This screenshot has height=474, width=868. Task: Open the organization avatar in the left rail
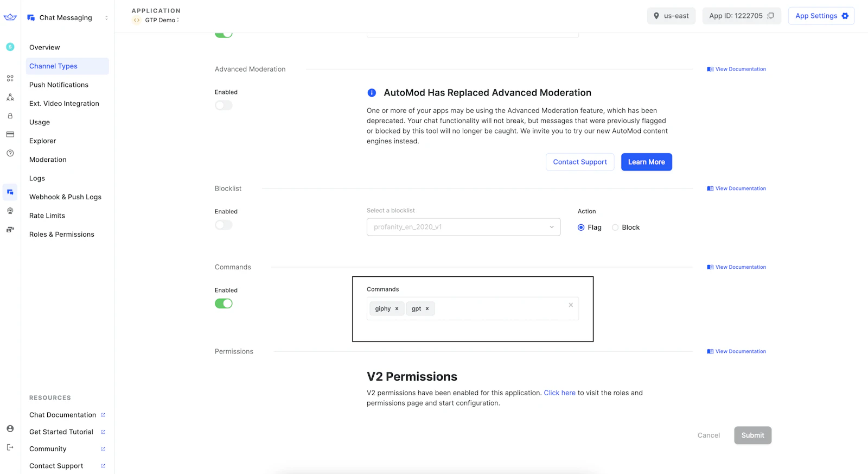click(10, 47)
